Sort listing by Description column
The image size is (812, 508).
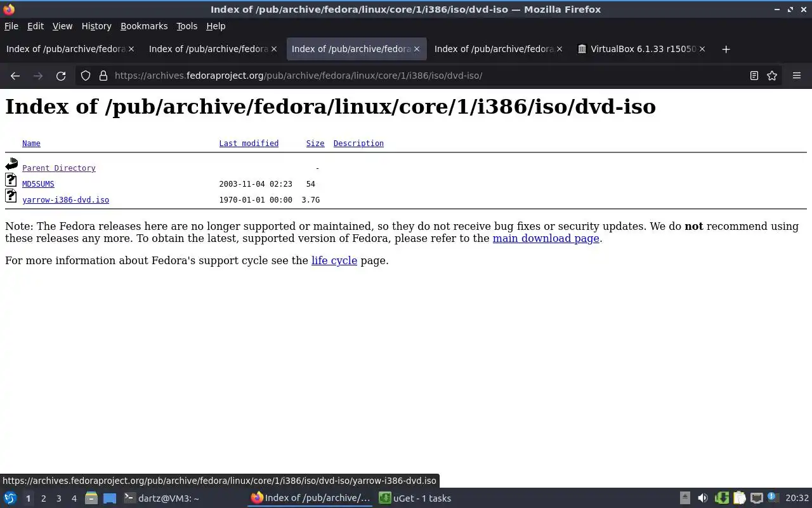358,144
